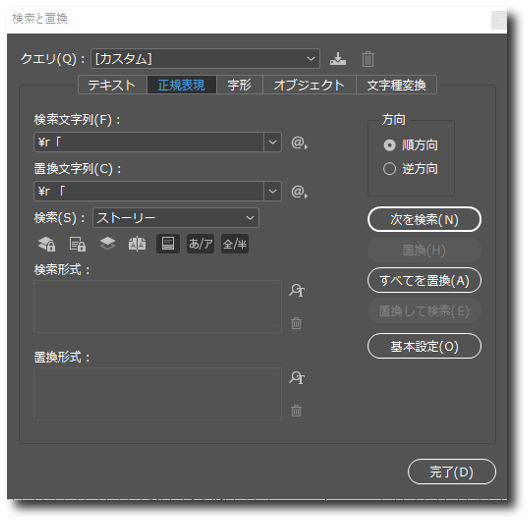Save the current query icon
This screenshot has width=530, height=523.
coord(338,59)
